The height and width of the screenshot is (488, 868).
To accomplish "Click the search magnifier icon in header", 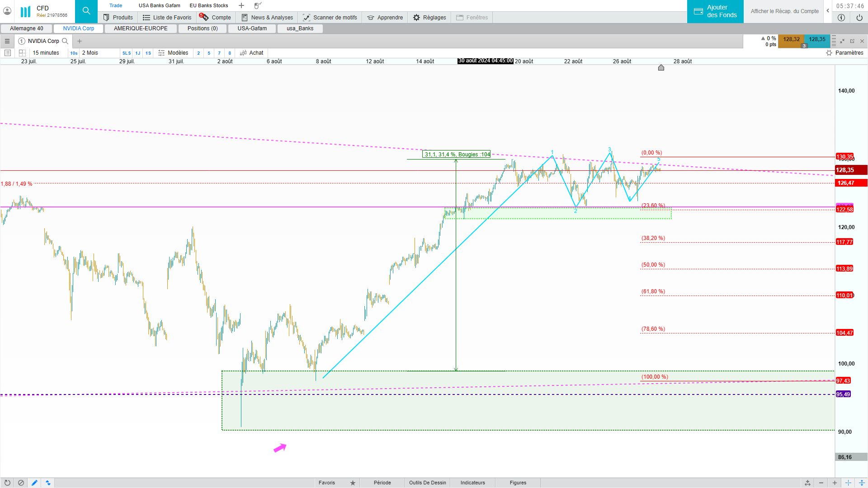I will pos(86,11).
